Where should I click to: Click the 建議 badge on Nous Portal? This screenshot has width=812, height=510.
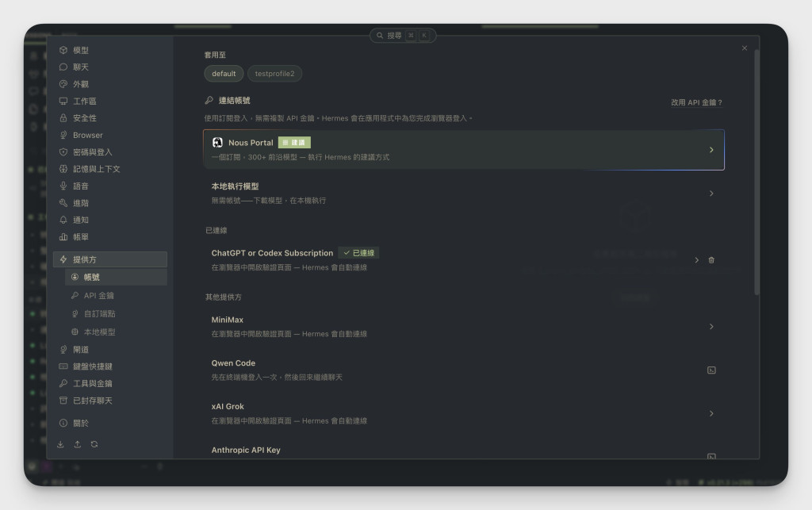click(294, 143)
